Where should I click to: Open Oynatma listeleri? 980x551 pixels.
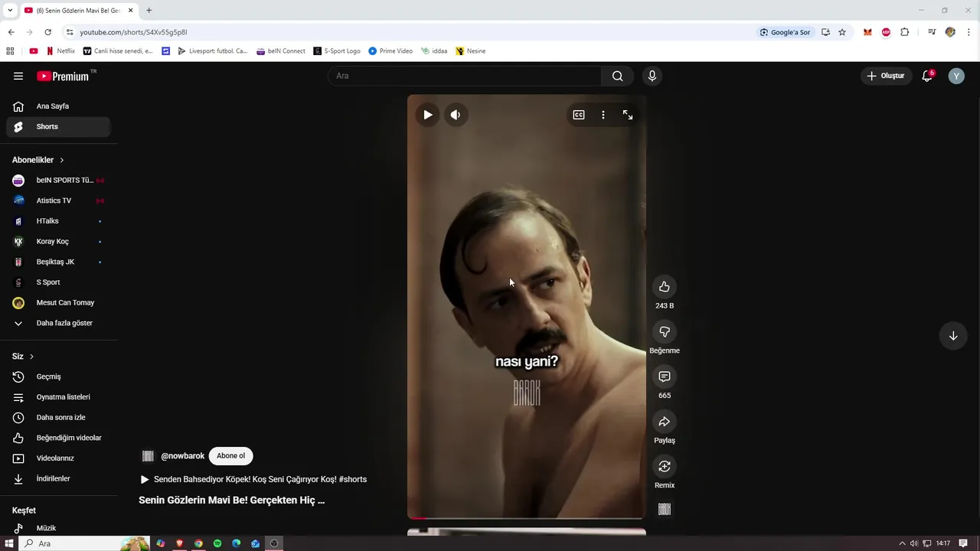pos(58,397)
